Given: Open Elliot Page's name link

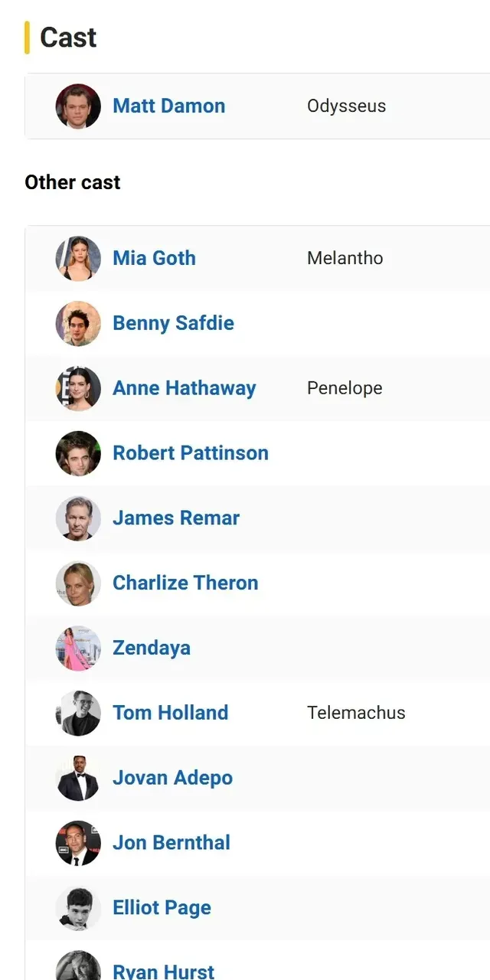Looking at the screenshot, I should click(162, 908).
